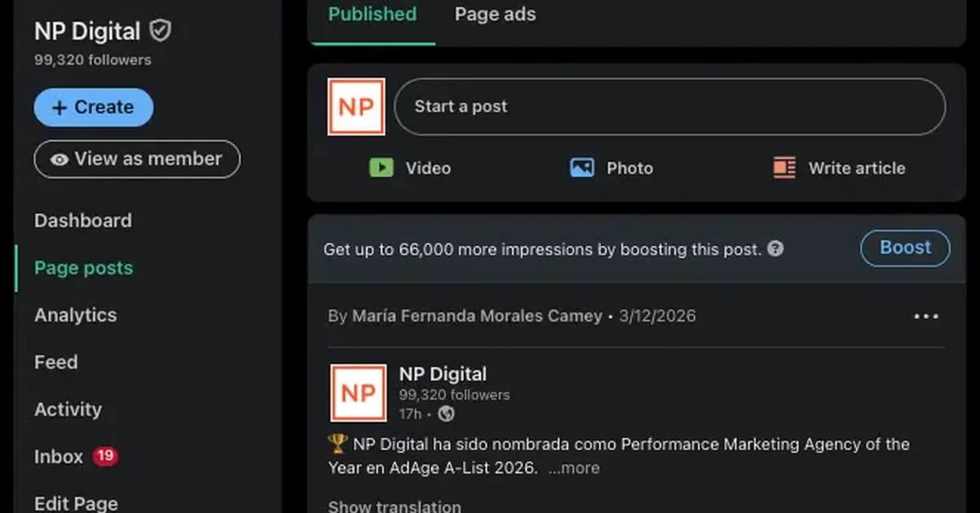Click the Start a post input field

pyautogui.click(x=670, y=105)
